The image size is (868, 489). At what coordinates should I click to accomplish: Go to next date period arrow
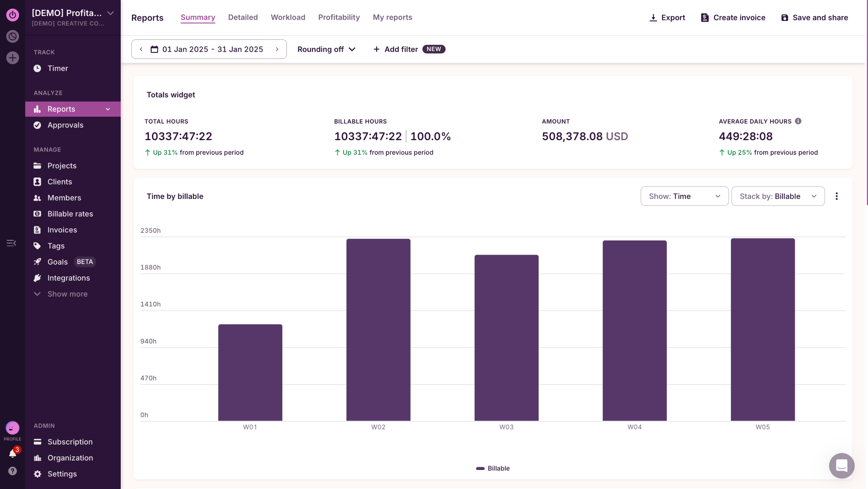277,49
